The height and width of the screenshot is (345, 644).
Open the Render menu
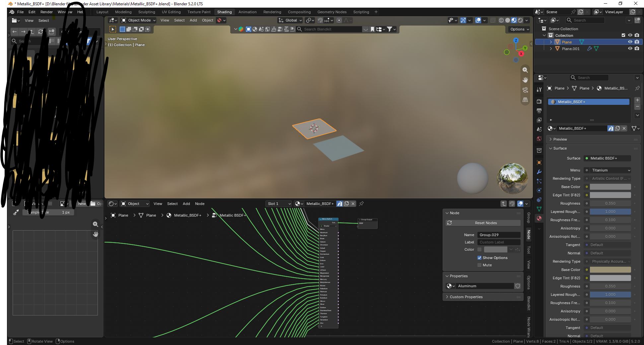coord(46,12)
